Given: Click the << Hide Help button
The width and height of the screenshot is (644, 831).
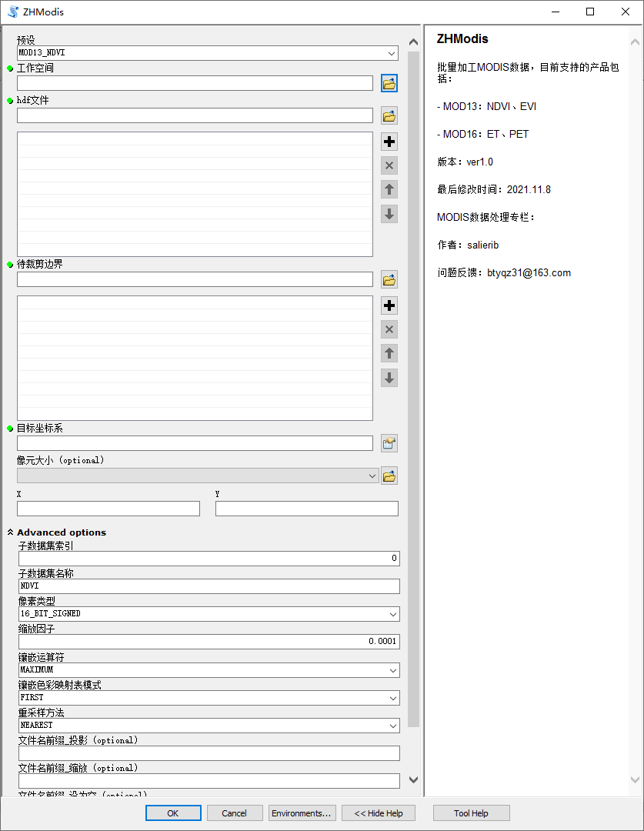Looking at the screenshot, I should point(379,813).
